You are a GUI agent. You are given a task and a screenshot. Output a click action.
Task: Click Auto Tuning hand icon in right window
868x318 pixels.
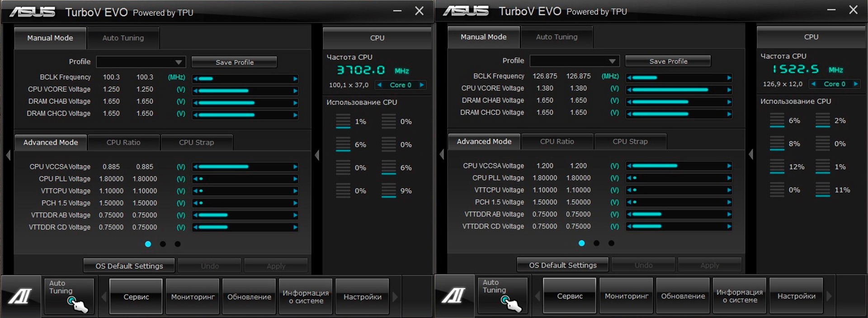pyautogui.click(x=503, y=295)
